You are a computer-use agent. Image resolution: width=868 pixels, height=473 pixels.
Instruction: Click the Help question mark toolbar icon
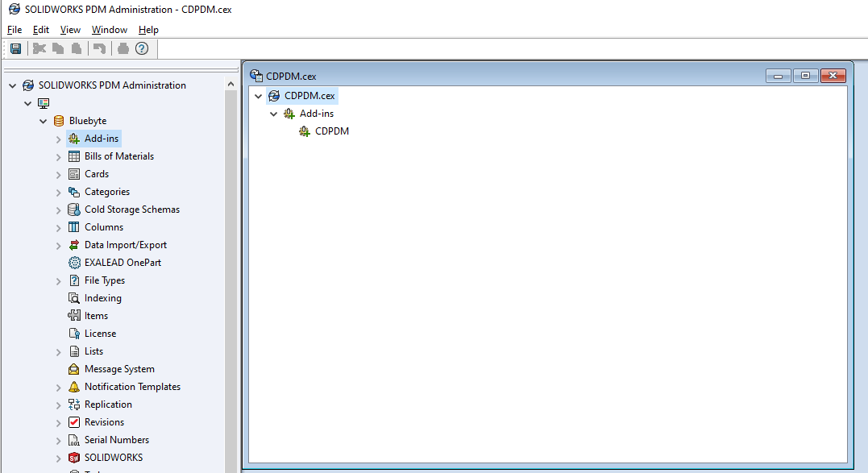click(142, 48)
